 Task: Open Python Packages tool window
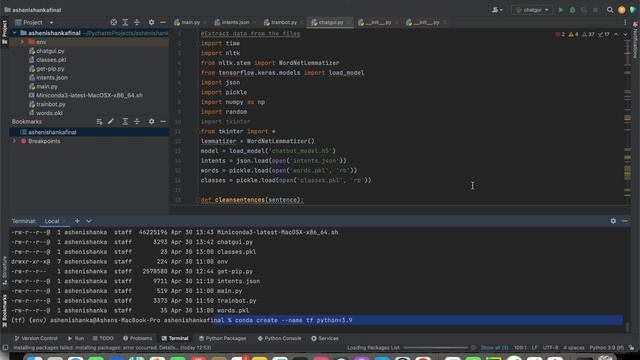click(222, 338)
